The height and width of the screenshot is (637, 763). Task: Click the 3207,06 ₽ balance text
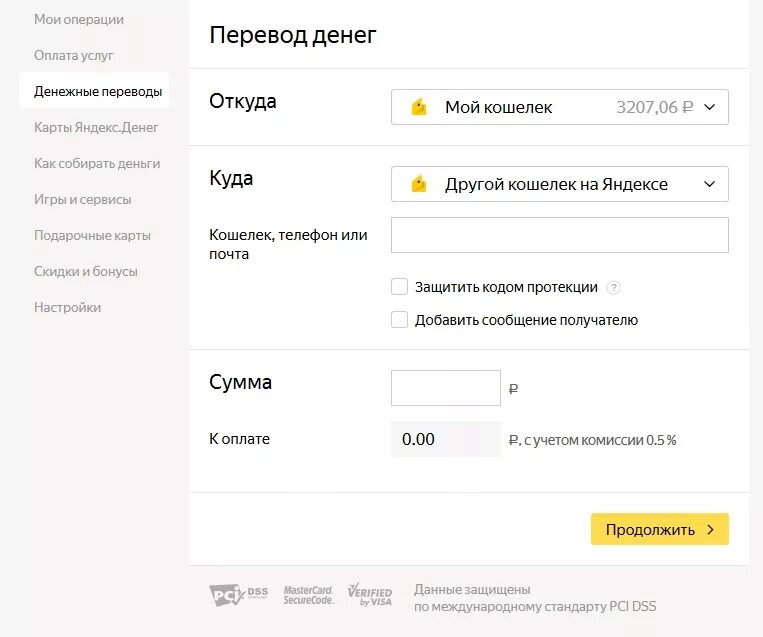click(654, 107)
